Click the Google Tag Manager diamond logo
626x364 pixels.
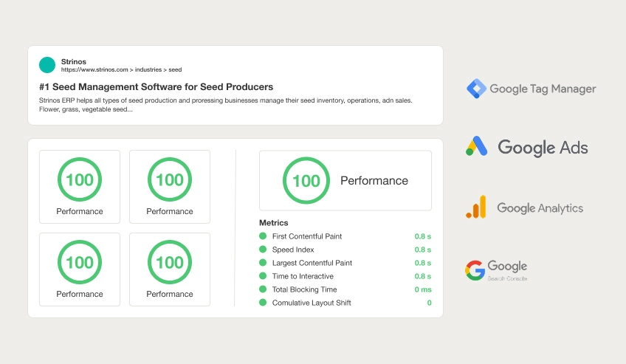(476, 89)
